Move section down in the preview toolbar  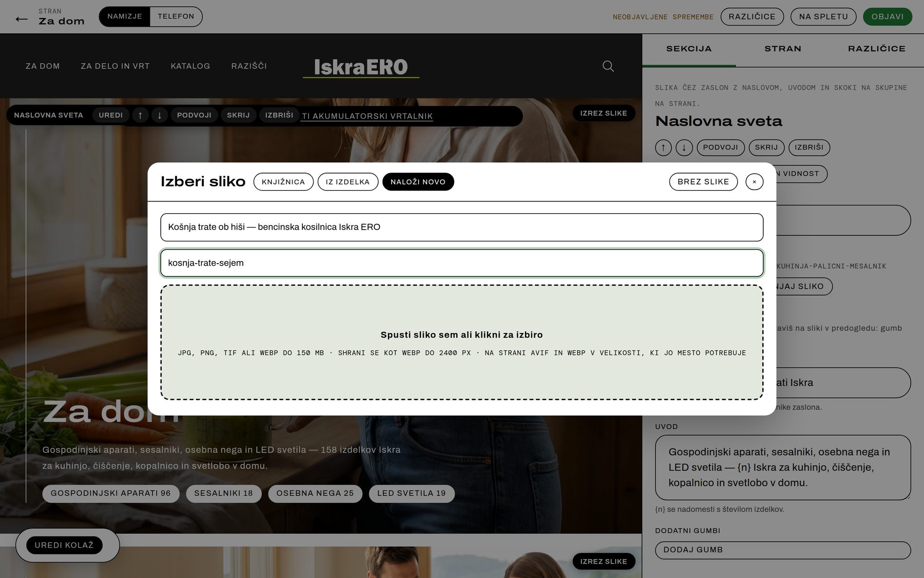point(160,115)
